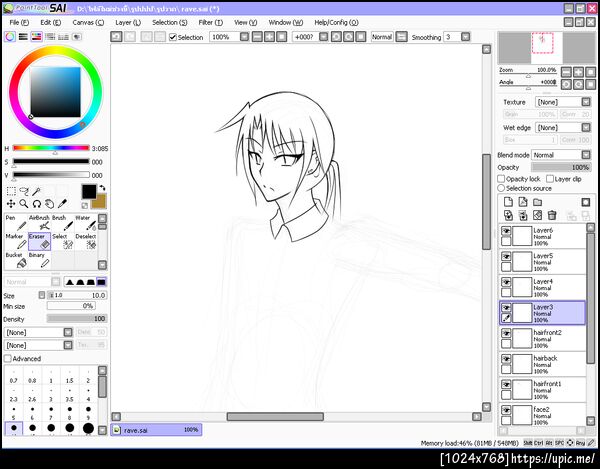Enable the Opacity lock checkbox
The height and width of the screenshot is (469, 600).
(x=501, y=179)
